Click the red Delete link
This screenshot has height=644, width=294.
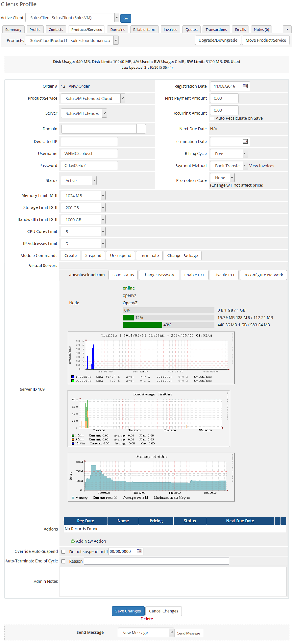point(147,619)
